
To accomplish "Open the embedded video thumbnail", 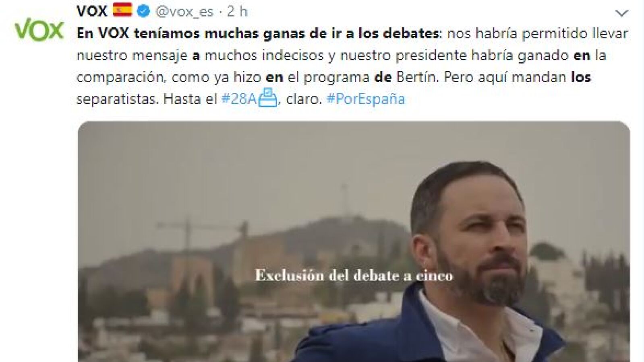I will tap(354, 241).
